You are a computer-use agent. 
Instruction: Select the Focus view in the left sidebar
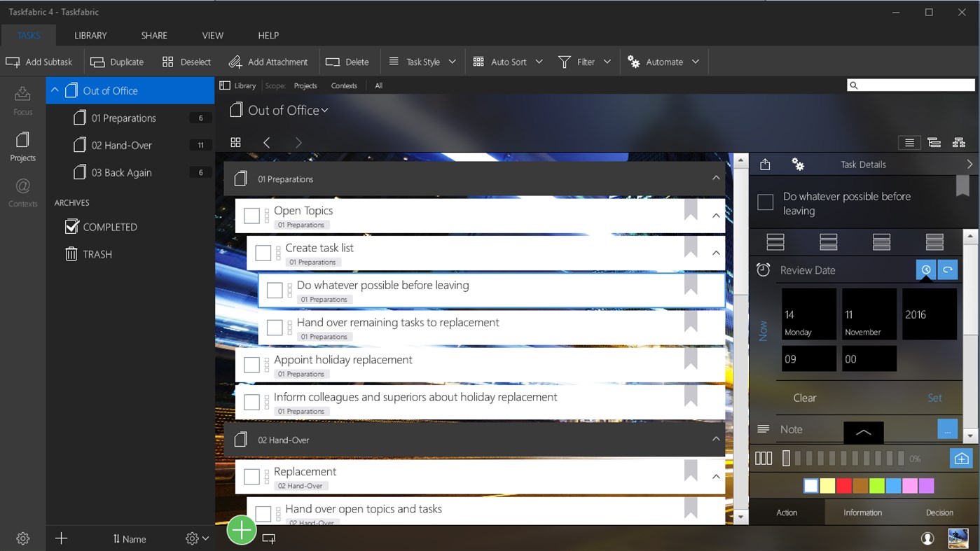tap(22, 102)
